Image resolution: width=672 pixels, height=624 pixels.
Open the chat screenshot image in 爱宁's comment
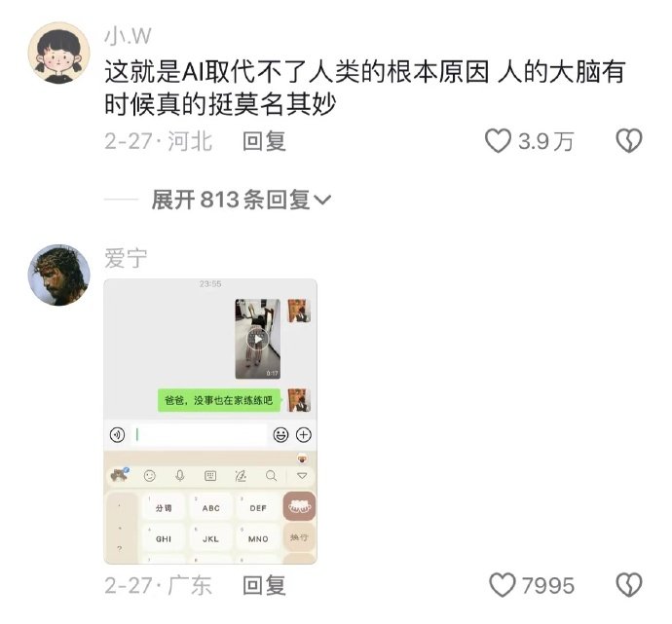coord(210,422)
